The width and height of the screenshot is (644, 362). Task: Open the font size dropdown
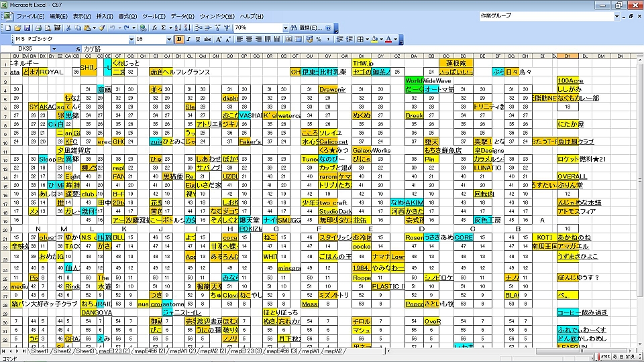[x=169, y=40]
